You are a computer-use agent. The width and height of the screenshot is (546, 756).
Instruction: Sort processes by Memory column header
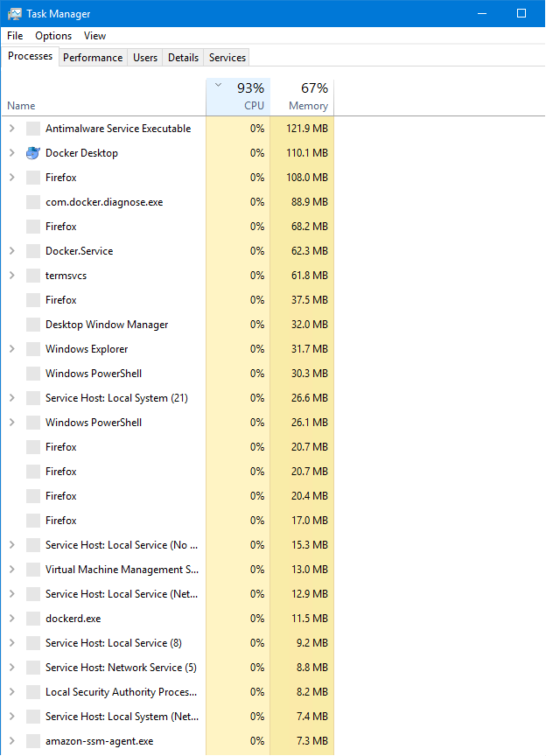(302, 97)
